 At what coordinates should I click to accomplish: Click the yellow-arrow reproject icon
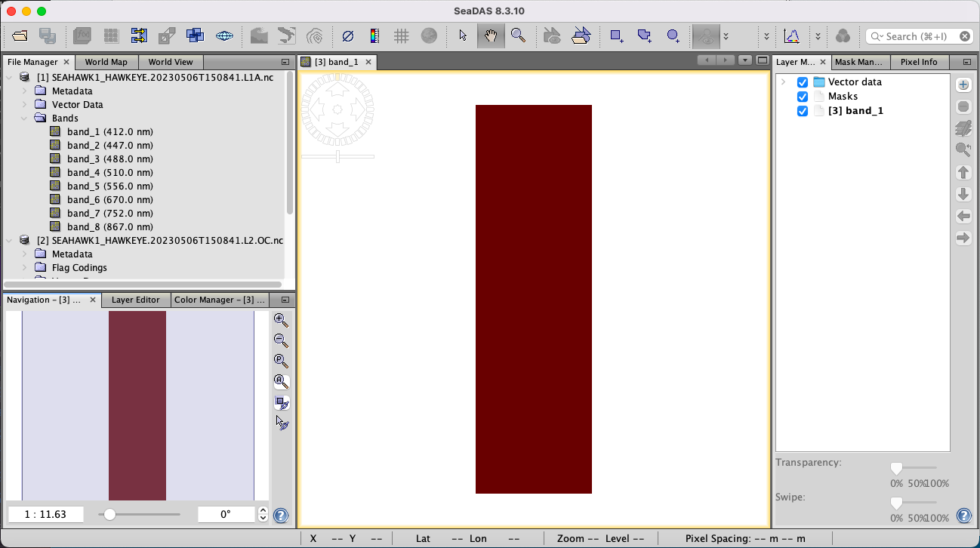139,35
